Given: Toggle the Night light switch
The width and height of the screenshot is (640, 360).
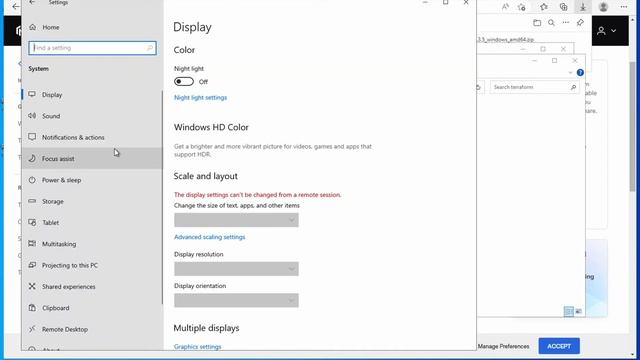Looking at the screenshot, I should point(184,82).
